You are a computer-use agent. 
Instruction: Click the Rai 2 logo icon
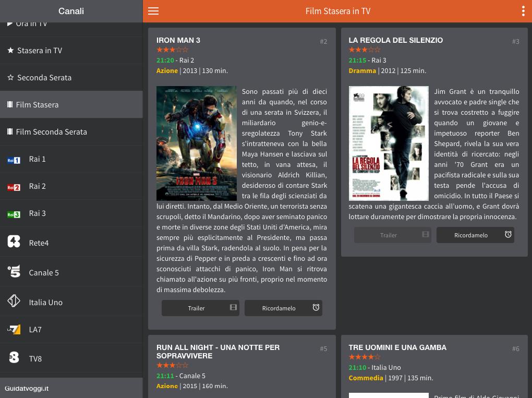14,187
